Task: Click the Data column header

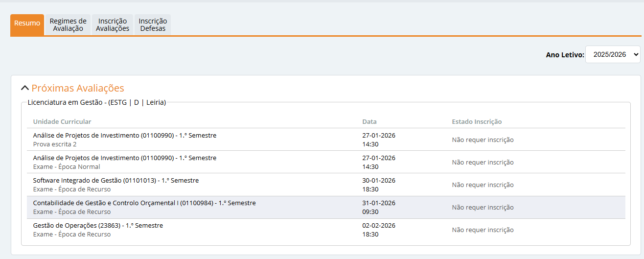Action: coord(369,121)
